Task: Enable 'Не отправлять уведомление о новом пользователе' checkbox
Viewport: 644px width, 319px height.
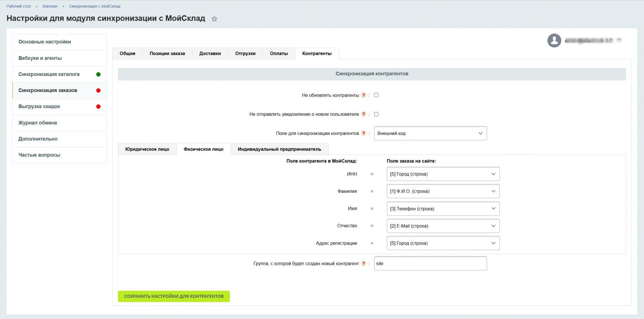Action: click(x=376, y=114)
